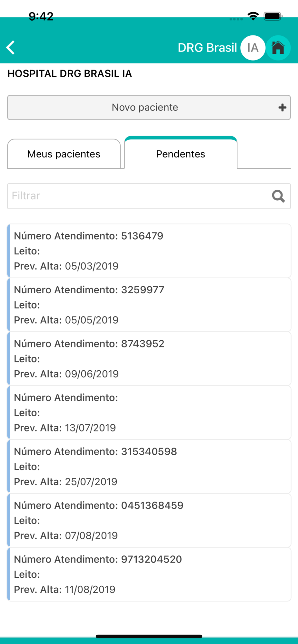Image resolution: width=298 pixels, height=644 pixels.
Task: Select atendimento 8743952 entry
Action: (149, 359)
